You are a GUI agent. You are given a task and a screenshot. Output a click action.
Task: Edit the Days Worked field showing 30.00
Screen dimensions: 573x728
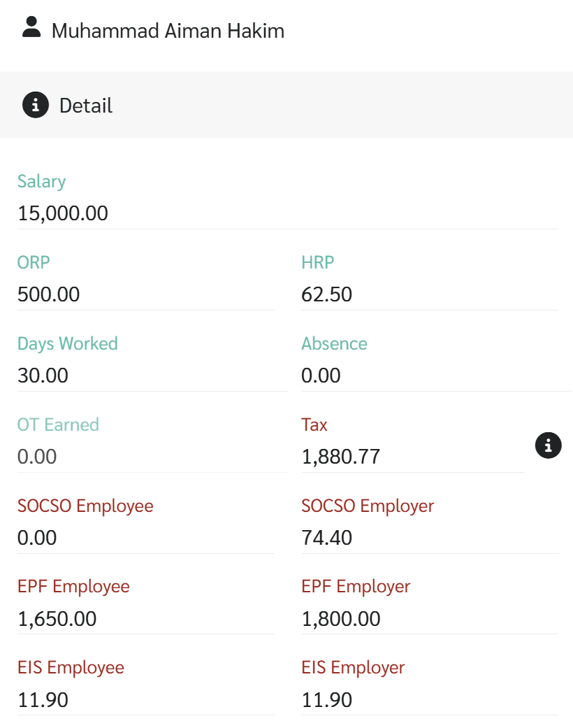152,376
